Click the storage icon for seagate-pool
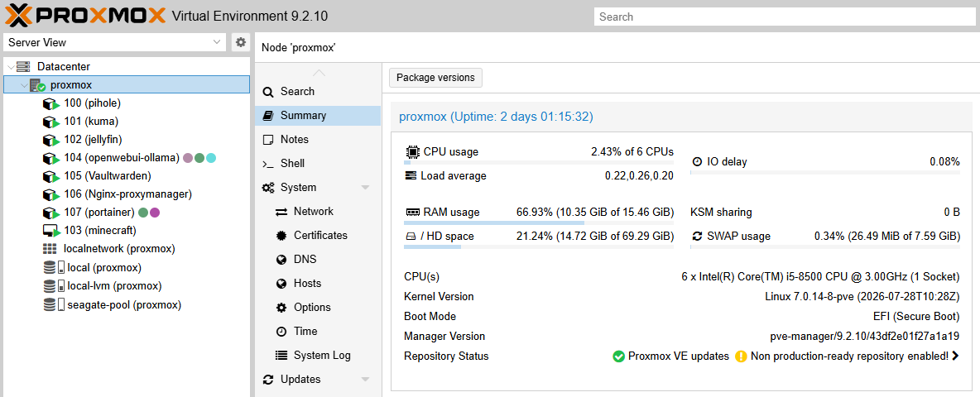Image resolution: width=980 pixels, height=397 pixels. (x=53, y=305)
